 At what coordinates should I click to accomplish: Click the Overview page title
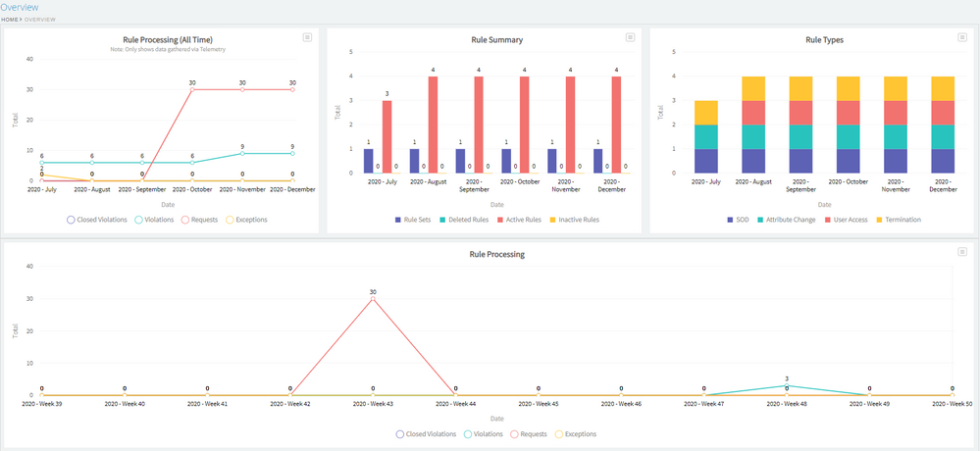20,7
